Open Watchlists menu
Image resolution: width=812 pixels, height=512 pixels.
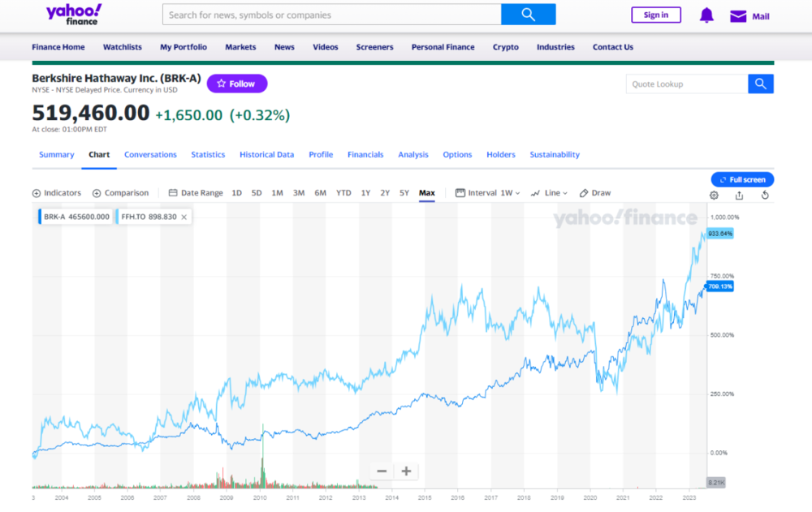[x=123, y=46]
